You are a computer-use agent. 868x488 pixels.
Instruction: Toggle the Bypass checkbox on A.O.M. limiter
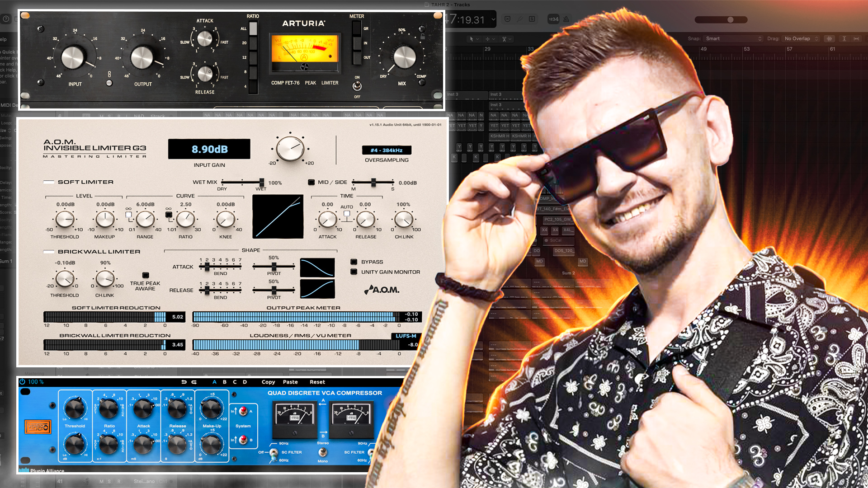click(354, 262)
